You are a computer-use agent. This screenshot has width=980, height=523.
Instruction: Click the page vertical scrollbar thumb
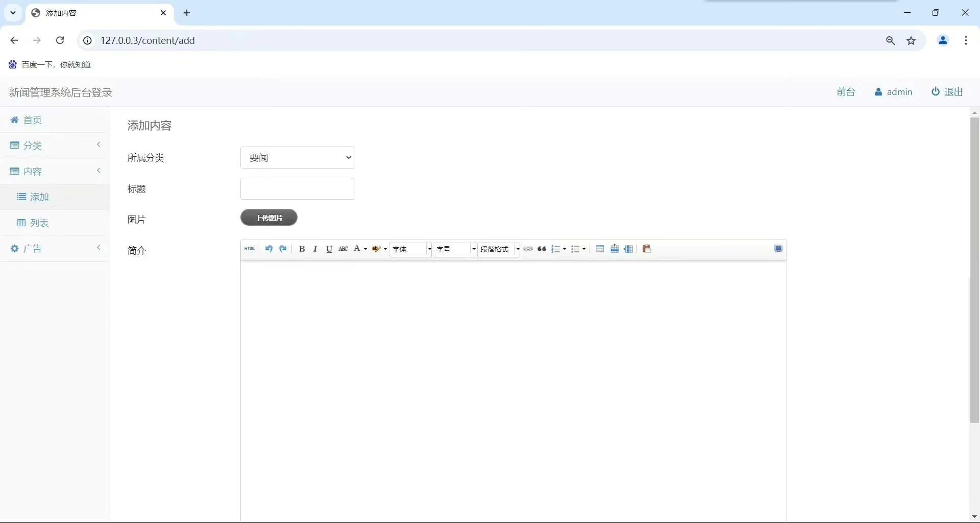pyautogui.click(x=974, y=270)
